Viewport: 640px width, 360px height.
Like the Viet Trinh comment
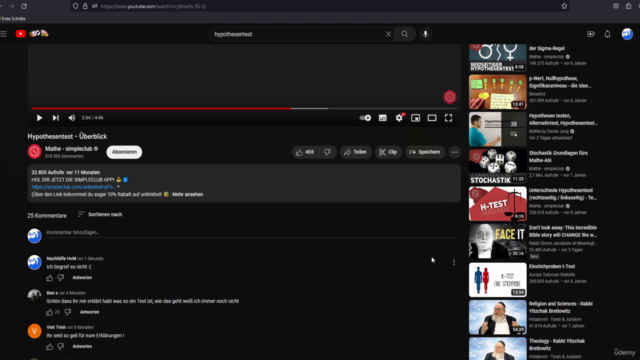click(49, 347)
